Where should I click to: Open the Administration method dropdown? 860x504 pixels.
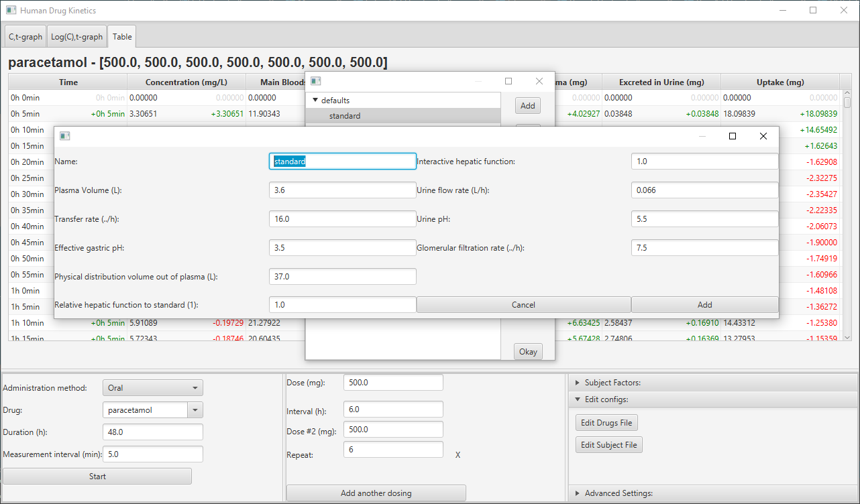pyautogui.click(x=152, y=387)
